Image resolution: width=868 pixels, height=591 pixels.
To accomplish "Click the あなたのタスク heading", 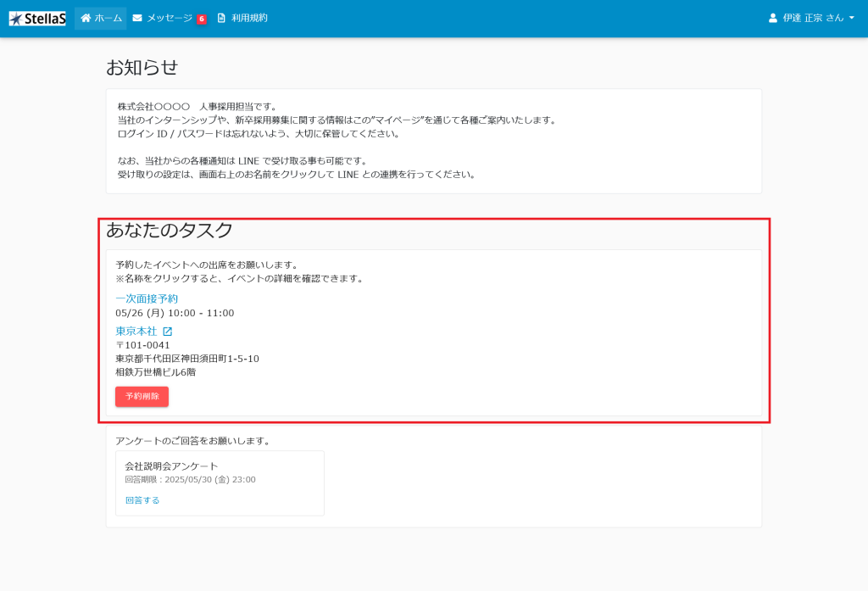I will (170, 230).
